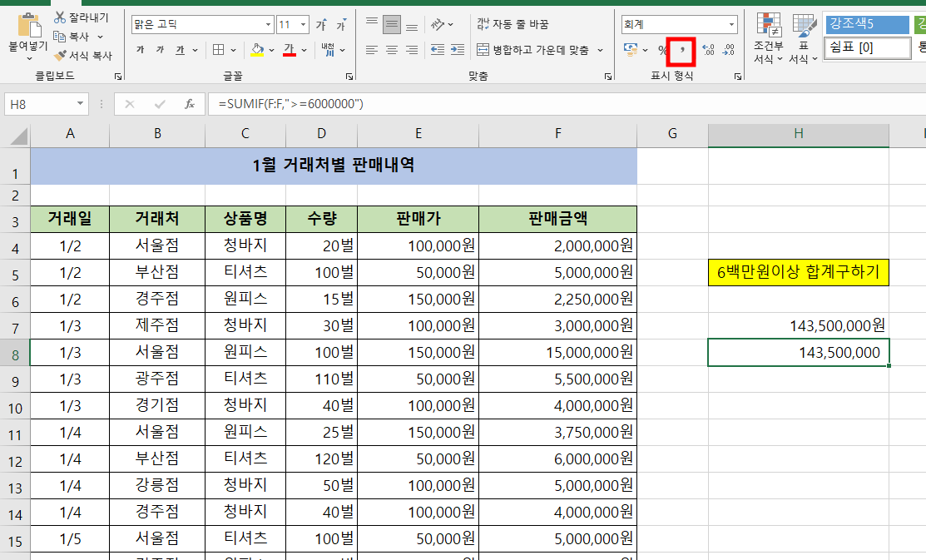Select the 강조색5 cell style

tap(867, 23)
